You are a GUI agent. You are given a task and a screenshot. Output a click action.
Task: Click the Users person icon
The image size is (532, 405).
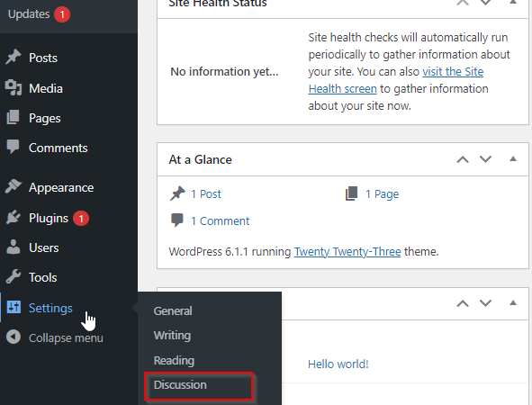click(14, 247)
